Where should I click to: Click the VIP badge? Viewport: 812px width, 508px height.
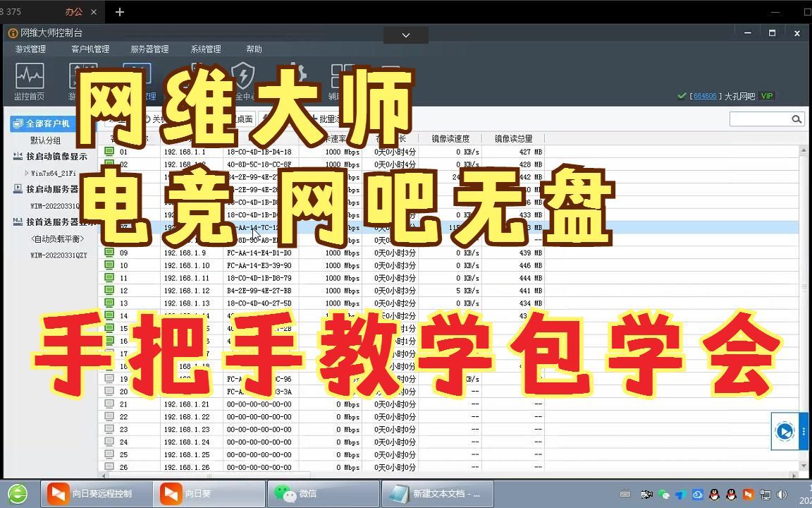[767, 96]
